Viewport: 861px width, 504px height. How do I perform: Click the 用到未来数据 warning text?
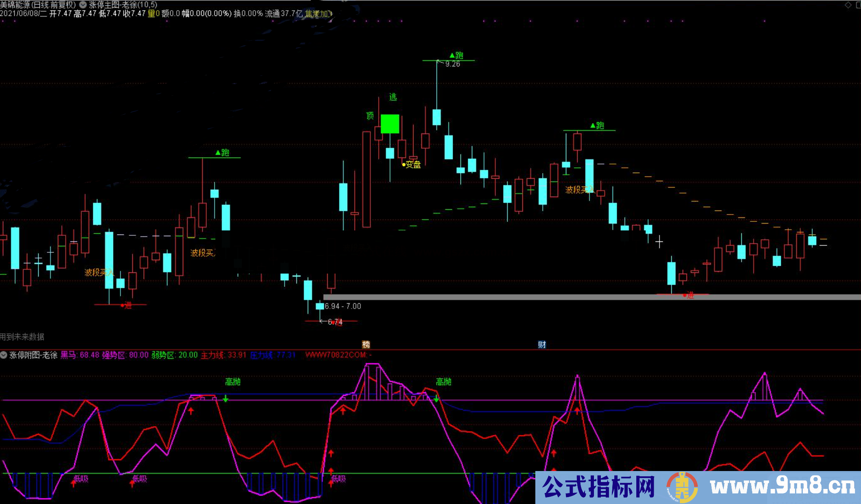[x=22, y=337]
